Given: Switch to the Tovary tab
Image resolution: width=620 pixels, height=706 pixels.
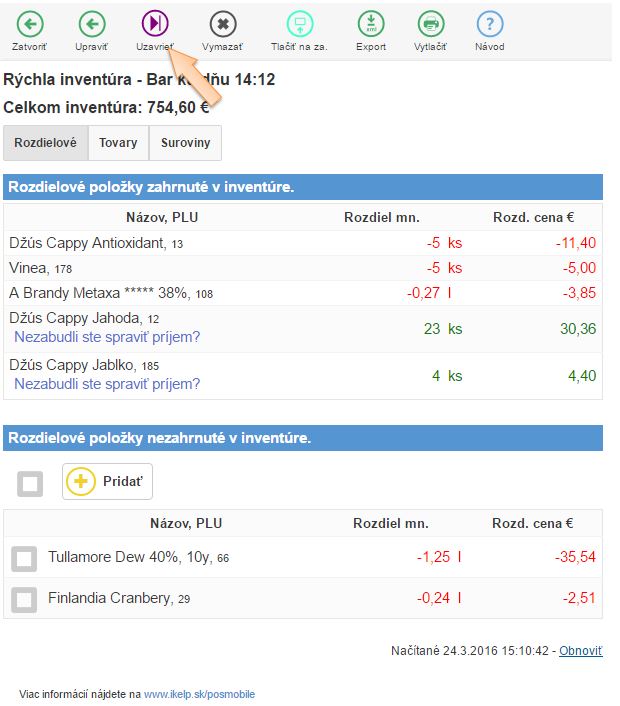Looking at the screenshot, I should [x=118, y=143].
